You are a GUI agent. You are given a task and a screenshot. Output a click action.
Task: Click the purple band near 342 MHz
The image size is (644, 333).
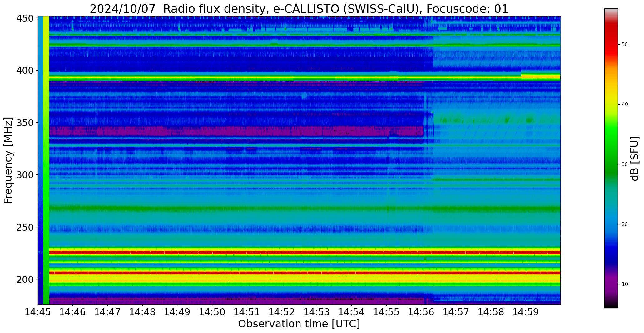236,131
